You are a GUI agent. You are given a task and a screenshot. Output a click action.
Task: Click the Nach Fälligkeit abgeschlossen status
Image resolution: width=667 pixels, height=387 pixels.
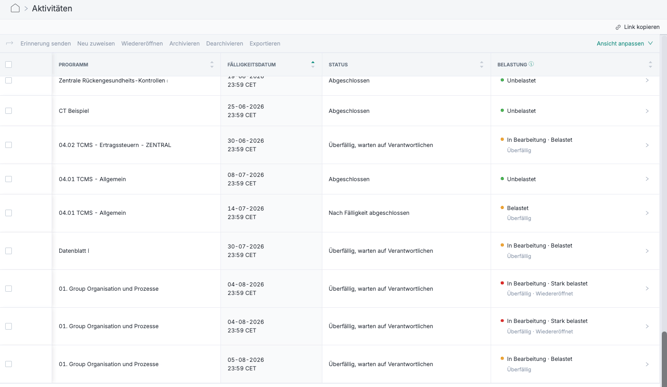[x=369, y=213]
